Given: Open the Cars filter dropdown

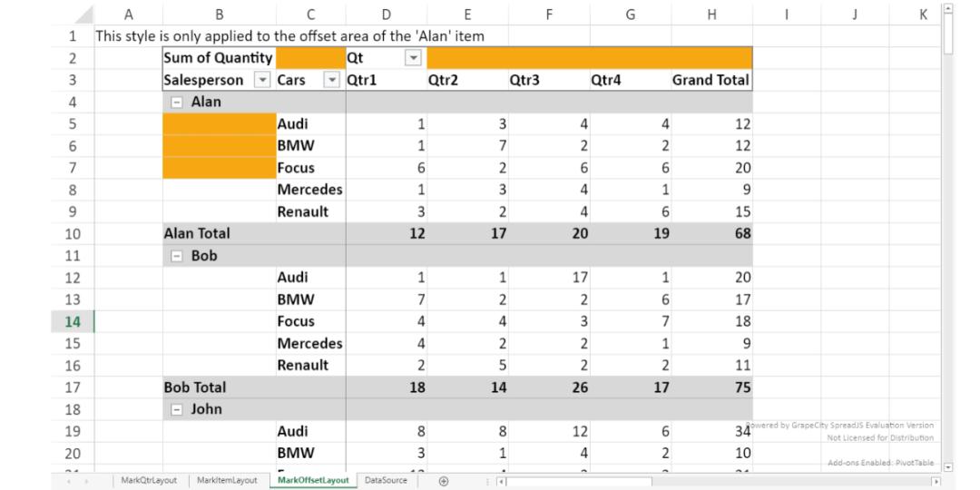Looking at the screenshot, I should 332,80.
